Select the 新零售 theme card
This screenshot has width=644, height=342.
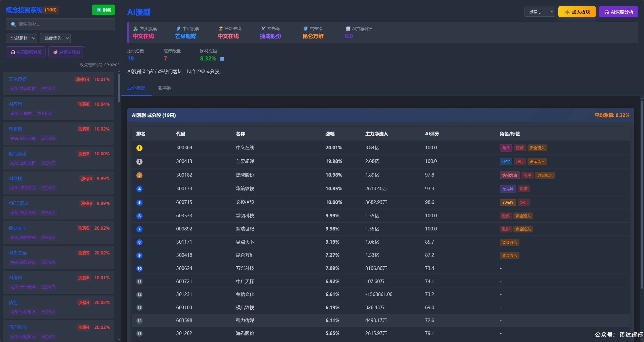coord(59,133)
